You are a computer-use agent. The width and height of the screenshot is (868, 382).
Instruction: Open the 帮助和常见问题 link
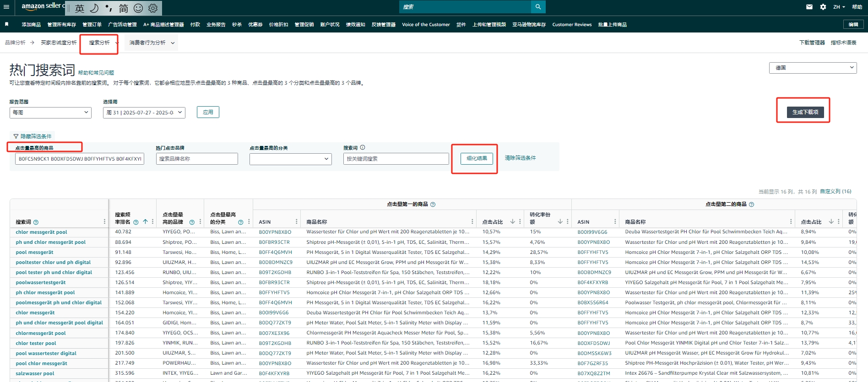point(96,73)
